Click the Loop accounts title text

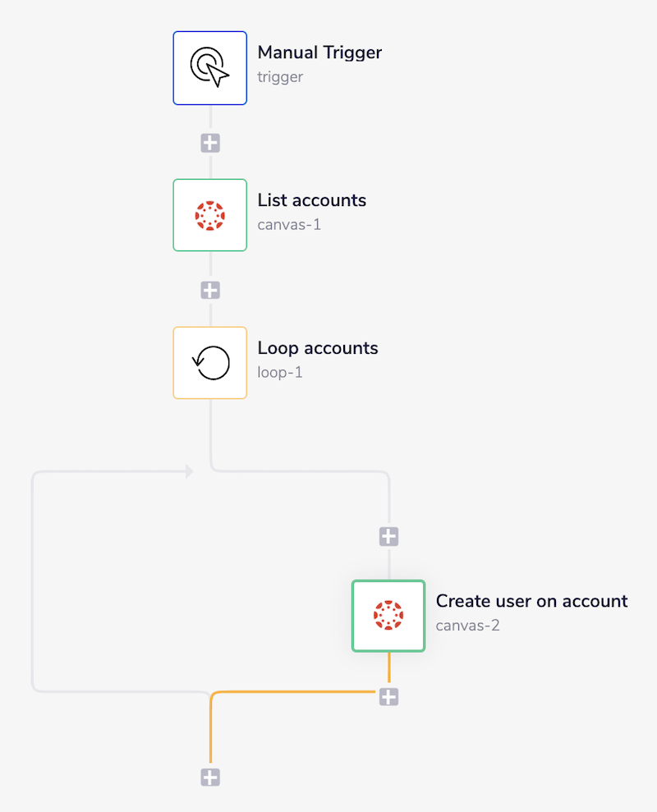click(x=318, y=347)
